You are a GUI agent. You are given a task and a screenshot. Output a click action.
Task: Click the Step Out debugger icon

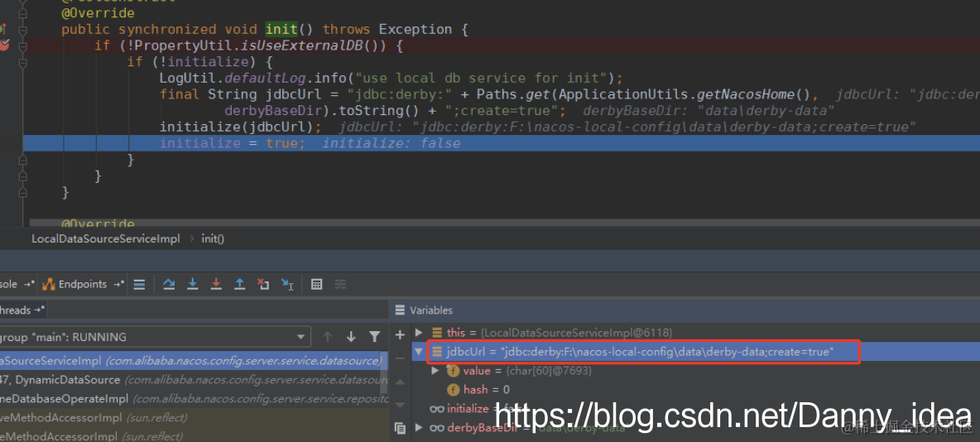click(x=239, y=285)
